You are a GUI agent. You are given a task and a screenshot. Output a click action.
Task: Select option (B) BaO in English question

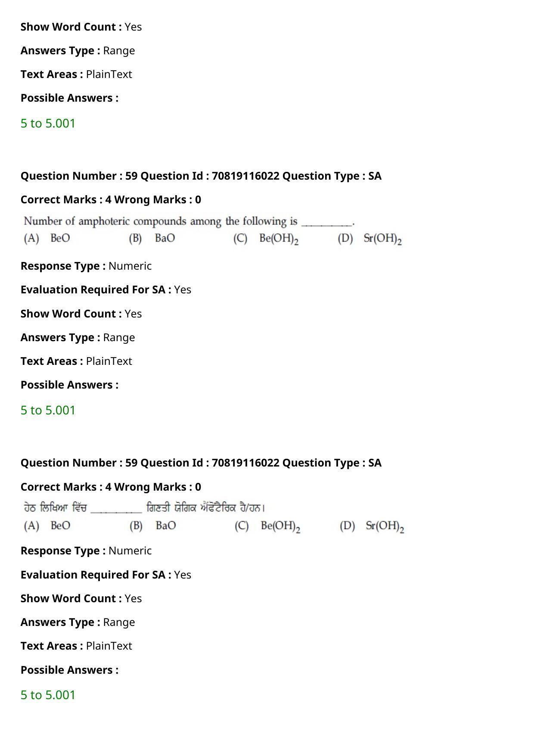[152, 238]
